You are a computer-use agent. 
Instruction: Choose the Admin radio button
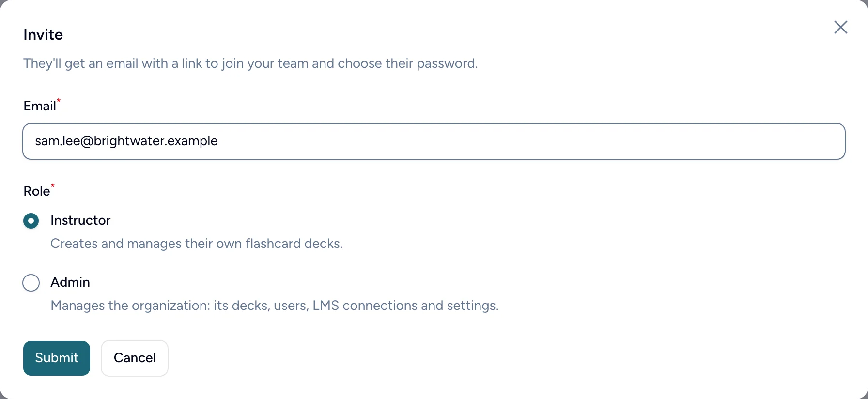31,283
